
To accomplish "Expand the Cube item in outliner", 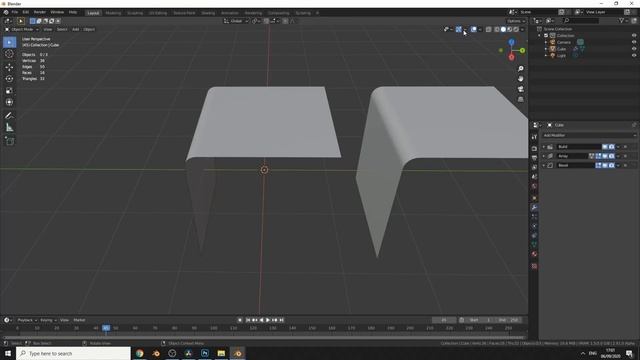I will coord(546,49).
